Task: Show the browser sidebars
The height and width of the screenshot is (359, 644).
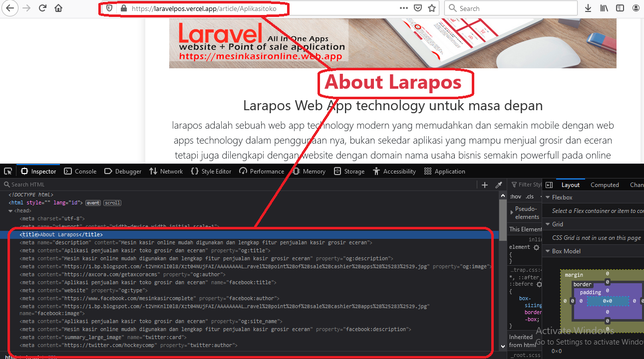Action: pos(620,8)
